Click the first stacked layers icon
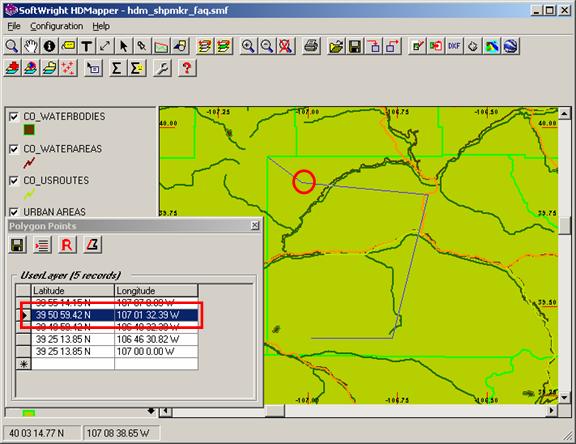576x444 pixels. tap(205, 46)
